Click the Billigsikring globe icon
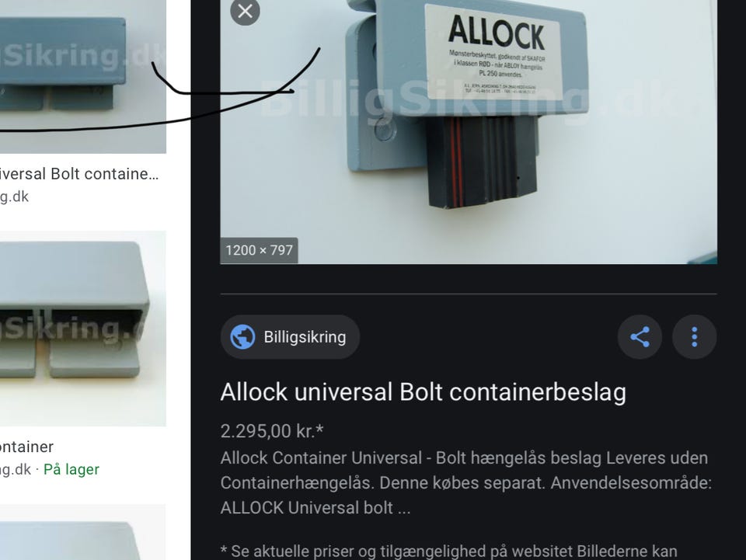Viewport: 746px width, 560px height. tap(242, 336)
